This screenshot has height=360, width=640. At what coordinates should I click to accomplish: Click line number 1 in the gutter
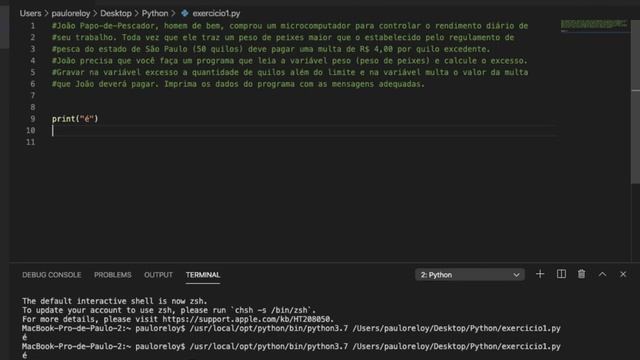(33, 26)
